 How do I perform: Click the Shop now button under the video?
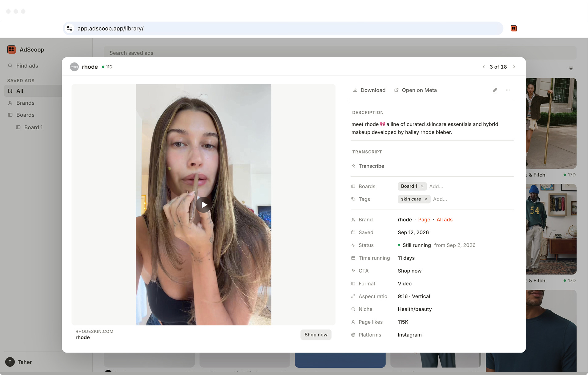click(x=316, y=335)
